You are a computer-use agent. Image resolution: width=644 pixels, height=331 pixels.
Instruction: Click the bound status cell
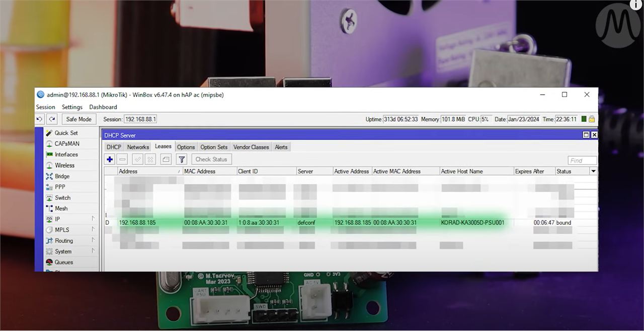[x=564, y=223]
